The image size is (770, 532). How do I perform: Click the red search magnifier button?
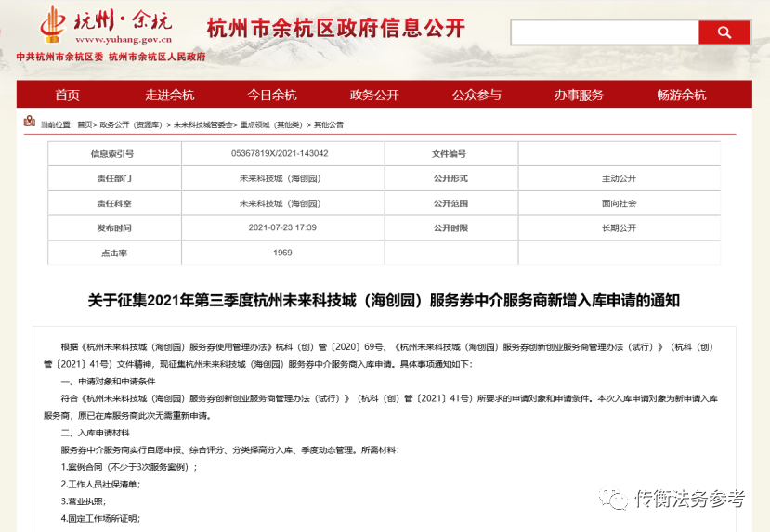pos(724,33)
